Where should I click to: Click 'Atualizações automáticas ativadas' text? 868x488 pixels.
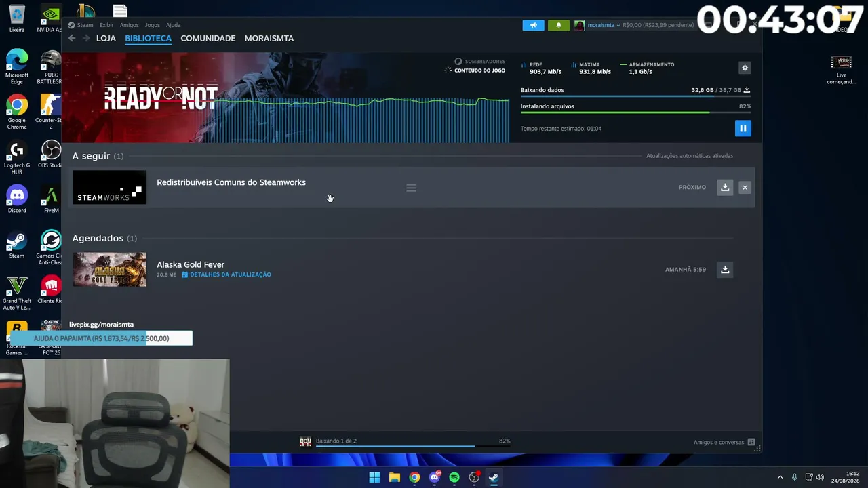[690, 156]
